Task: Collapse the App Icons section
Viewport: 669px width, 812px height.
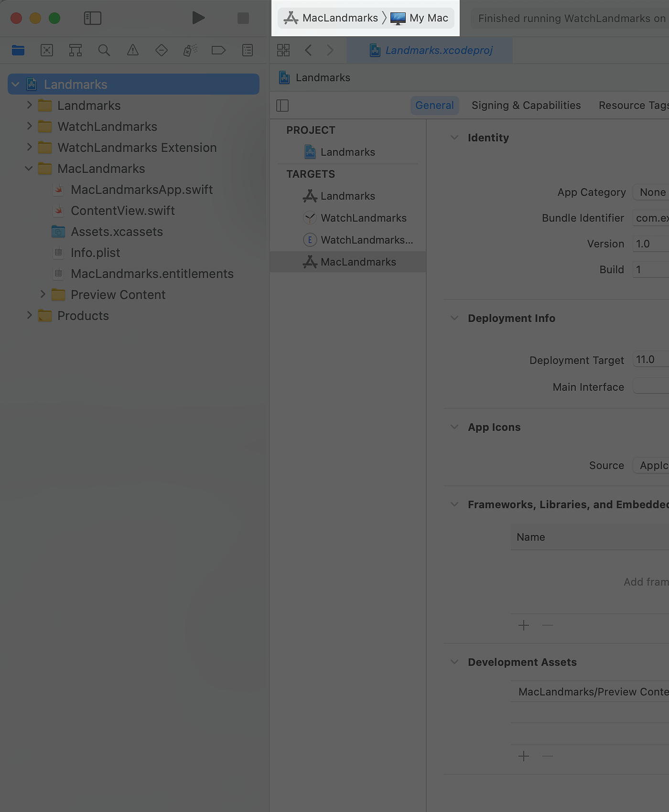Action: (454, 427)
